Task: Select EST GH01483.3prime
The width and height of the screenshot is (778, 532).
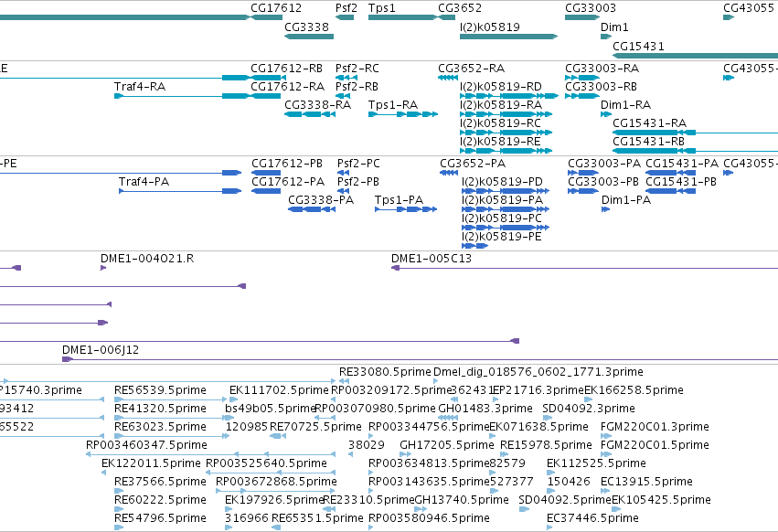Action: coord(485,409)
